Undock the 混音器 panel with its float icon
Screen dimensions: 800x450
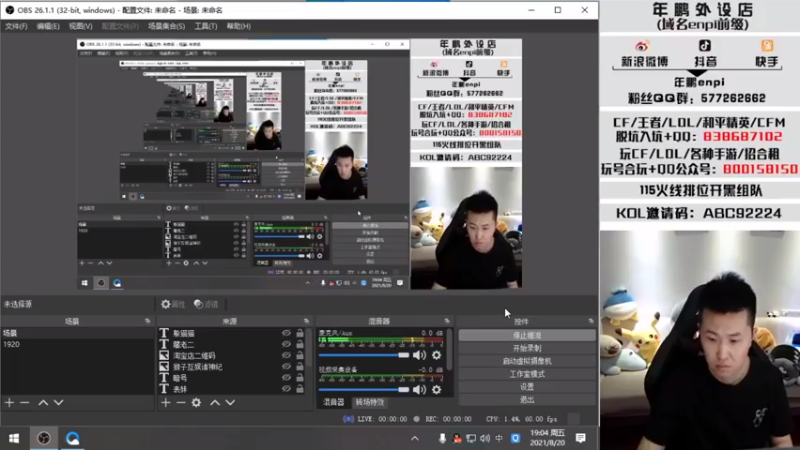[447, 321]
